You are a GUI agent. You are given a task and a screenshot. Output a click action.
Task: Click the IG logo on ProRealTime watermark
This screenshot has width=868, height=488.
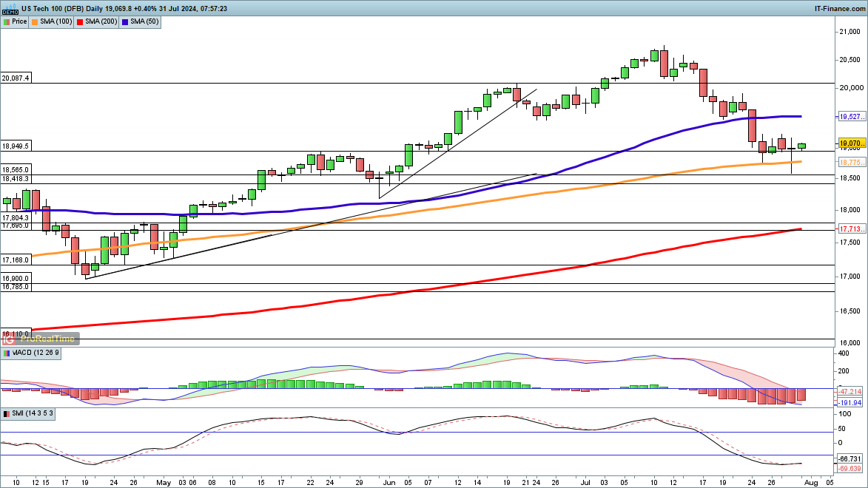(x=9, y=339)
